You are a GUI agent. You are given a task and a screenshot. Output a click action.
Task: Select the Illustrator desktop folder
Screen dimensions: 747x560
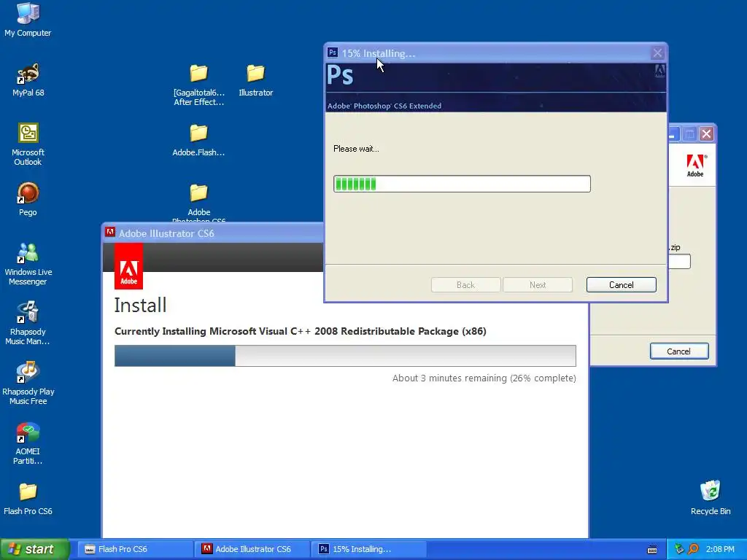coord(256,80)
